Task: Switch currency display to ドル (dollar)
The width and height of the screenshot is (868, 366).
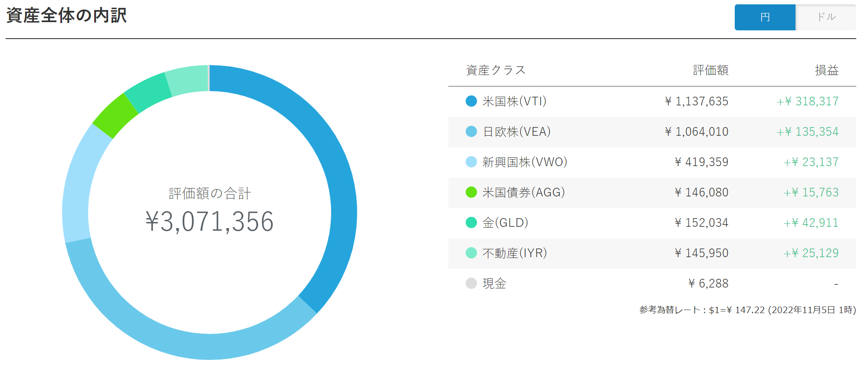Action: [826, 17]
